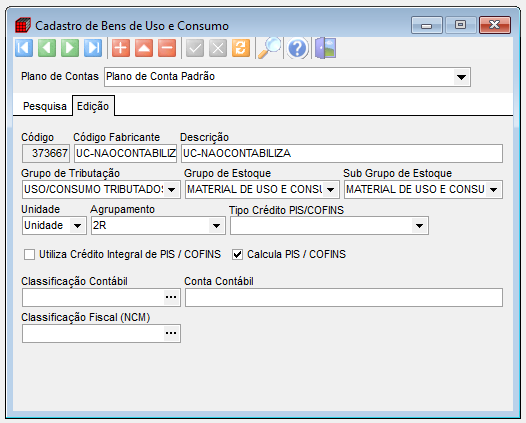Confirm changes with the checkmark icon
The width and height of the screenshot is (526, 423).
tap(195, 48)
